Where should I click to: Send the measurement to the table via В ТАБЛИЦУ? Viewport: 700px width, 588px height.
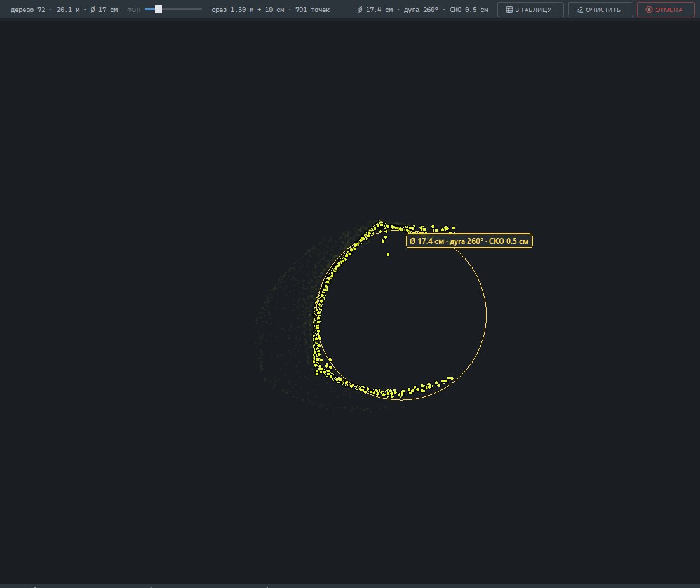click(x=530, y=10)
